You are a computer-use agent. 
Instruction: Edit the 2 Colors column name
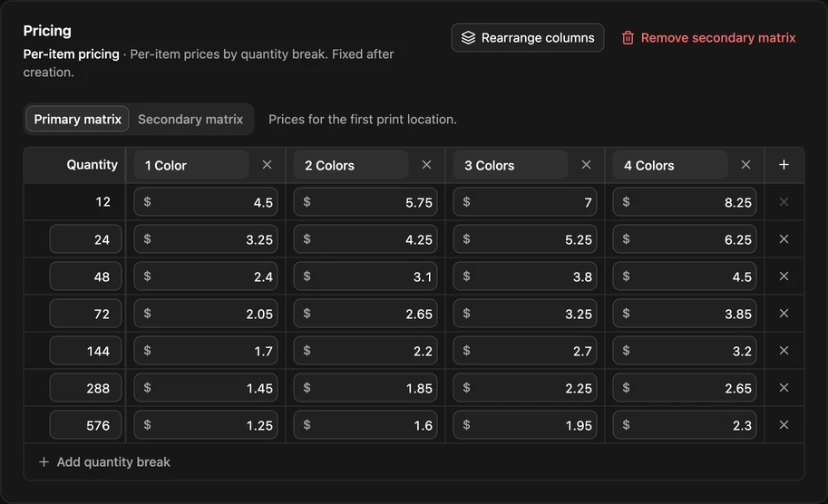[351, 165]
